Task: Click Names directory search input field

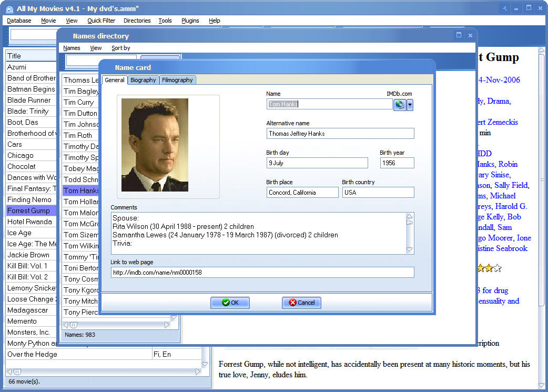Action: click(101, 60)
